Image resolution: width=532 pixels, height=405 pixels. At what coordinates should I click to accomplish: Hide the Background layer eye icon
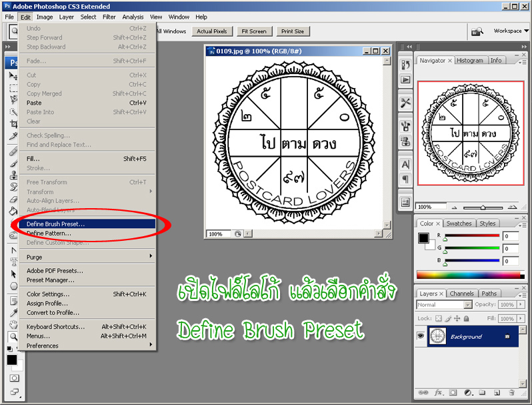pos(421,336)
